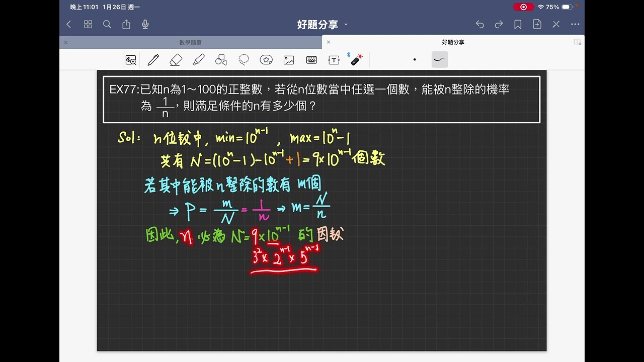Image resolution: width=644 pixels, height=362 pixels.
Task: Tap the crossed pencil read-only mode icon
Action: pos(556,24)
